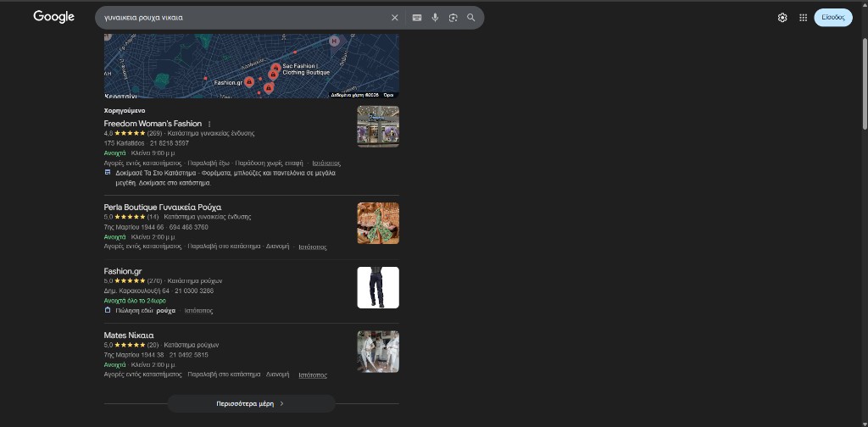Click the Είσοδος sign-in button
Image resolution: width=868 pixels, height=427 pixels.
(x=833, y=18)
